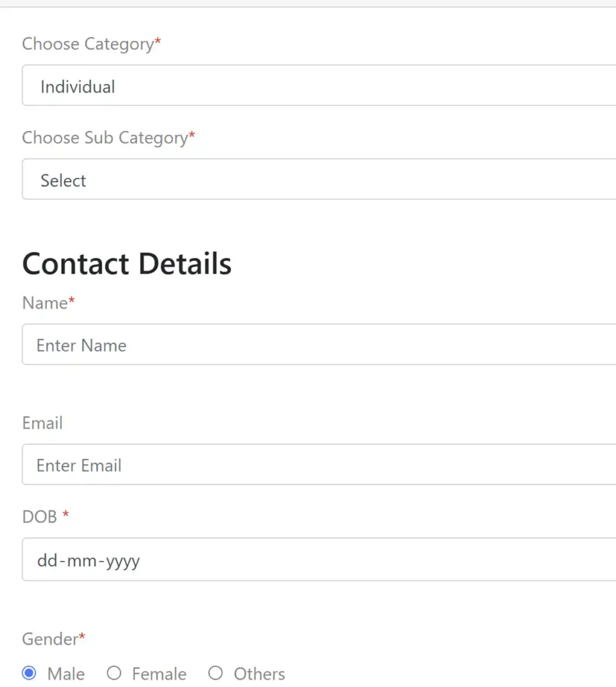Click the Male text label
This screenshot has width=616, height=687.
point(66,674)
